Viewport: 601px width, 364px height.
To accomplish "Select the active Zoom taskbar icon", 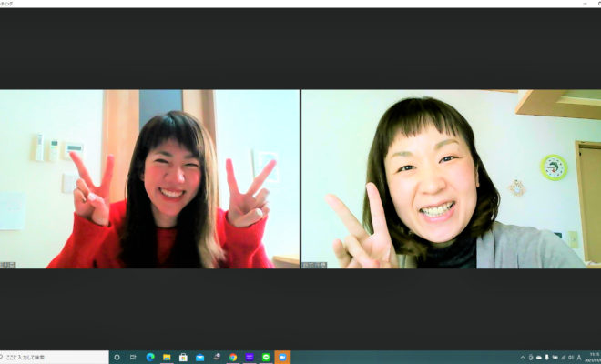I will tap(282, 358).
